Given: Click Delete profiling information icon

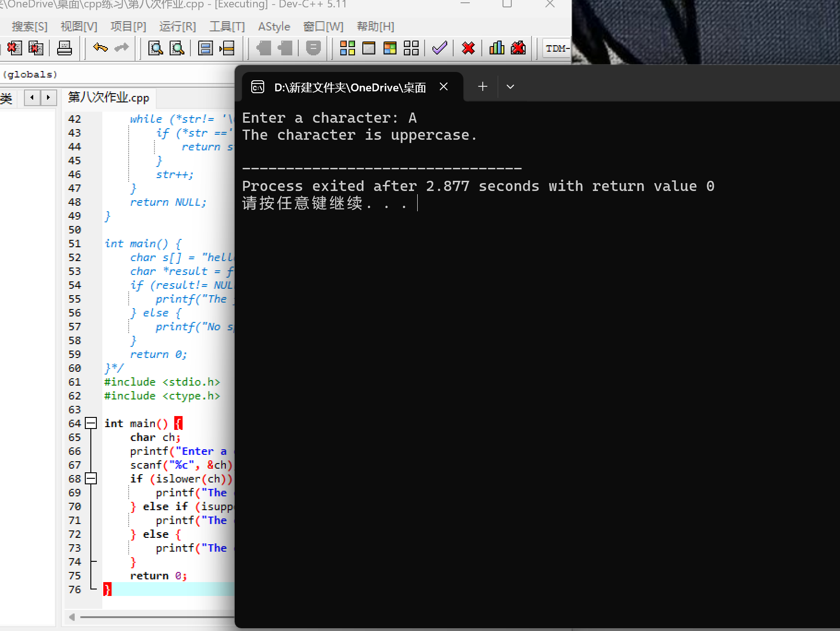Looking at the screenshot, I should [x=518, y=48].
